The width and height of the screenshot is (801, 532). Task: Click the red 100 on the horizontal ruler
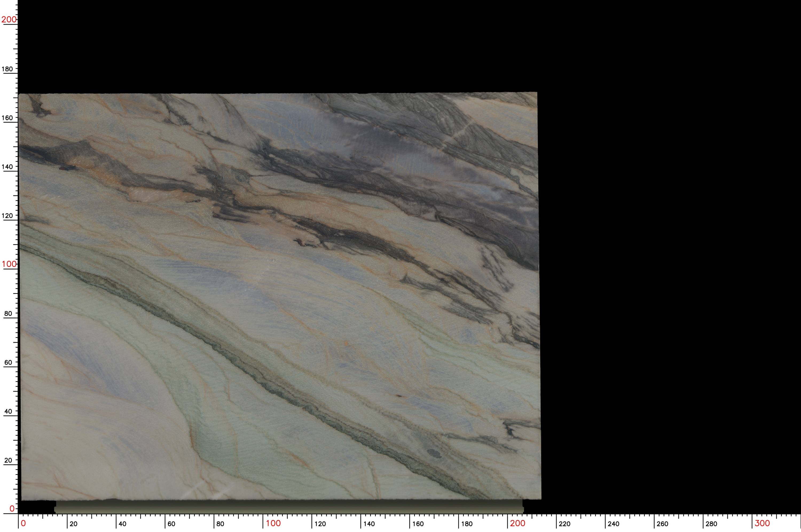point(273,523)
